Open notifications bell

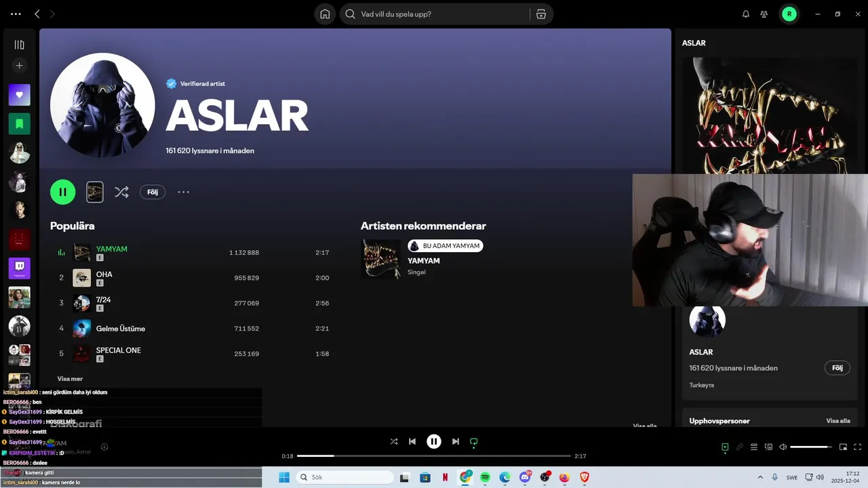(746, 14)
